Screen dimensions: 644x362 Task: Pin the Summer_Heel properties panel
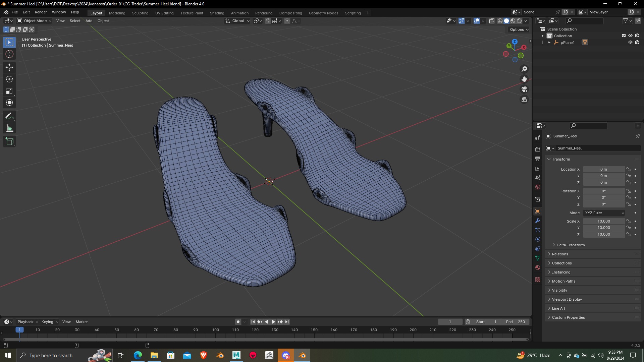(638, 136)
